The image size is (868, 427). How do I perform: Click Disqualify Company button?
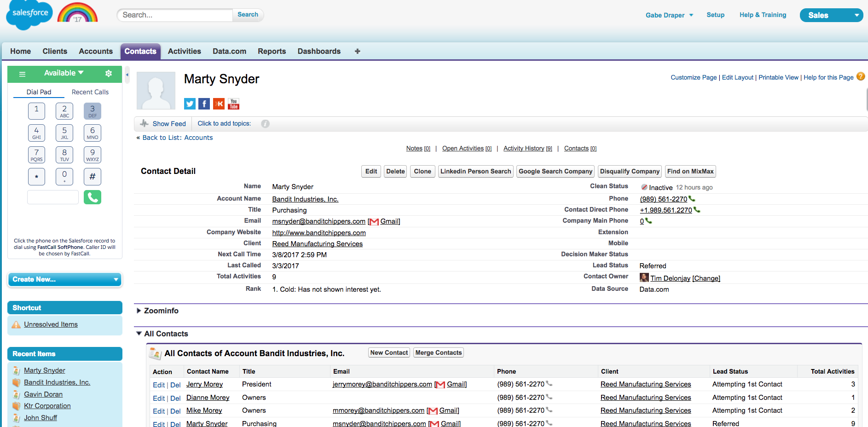point(630,172)
